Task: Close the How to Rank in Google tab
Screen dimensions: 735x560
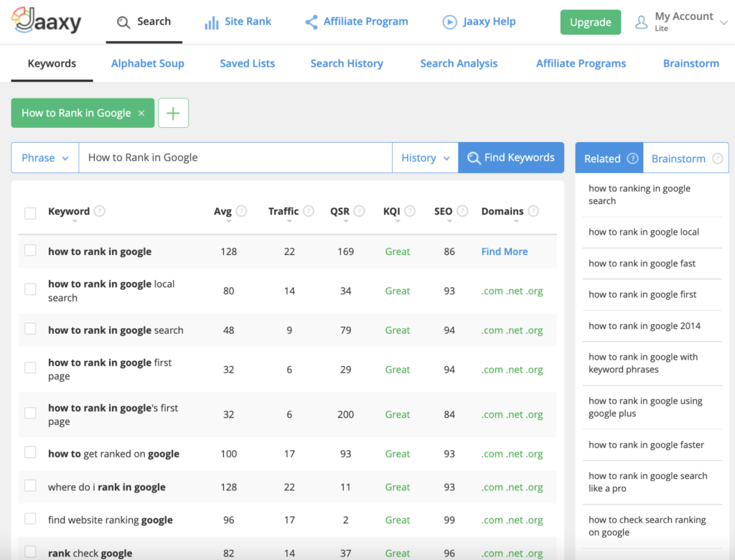Action: click(141, 113)
